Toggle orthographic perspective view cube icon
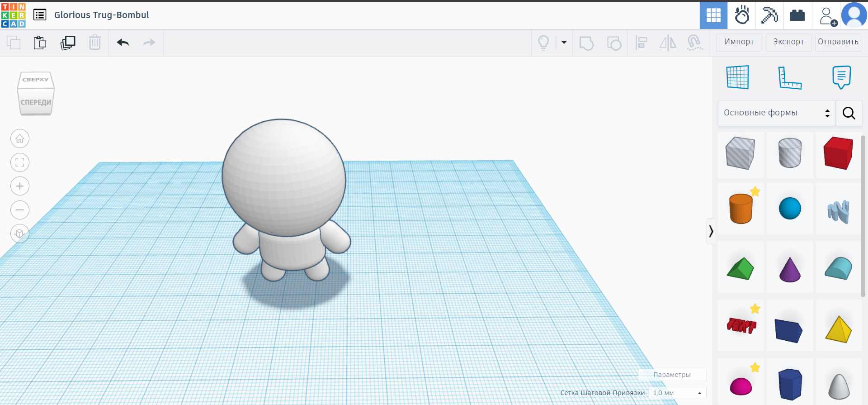This screenshot has height=405, width=868. click(x=20, y=233)
